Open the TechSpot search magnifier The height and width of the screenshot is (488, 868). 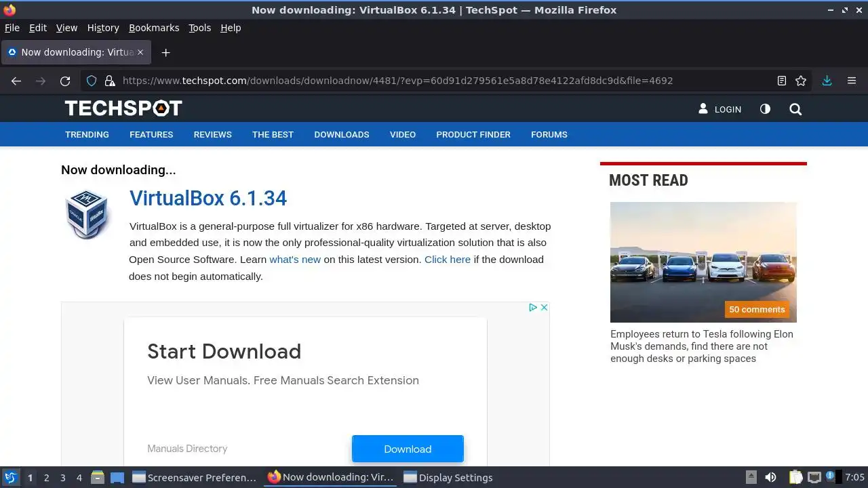tap(795, 109)
